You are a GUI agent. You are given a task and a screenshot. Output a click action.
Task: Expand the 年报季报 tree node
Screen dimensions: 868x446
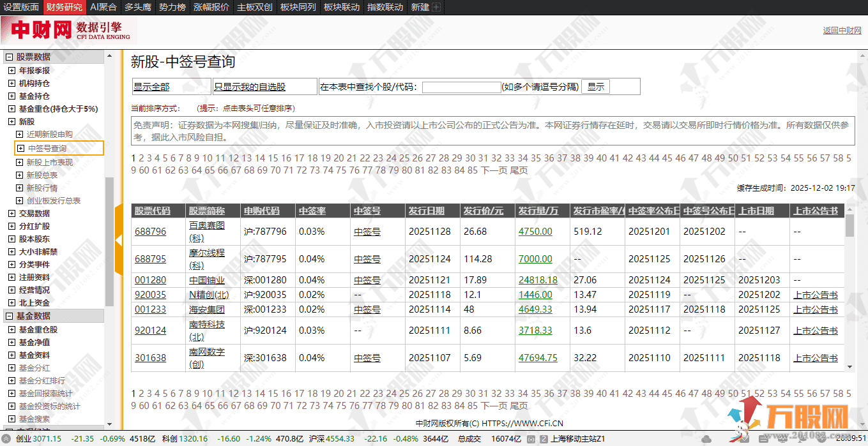(x=11, y=71)
